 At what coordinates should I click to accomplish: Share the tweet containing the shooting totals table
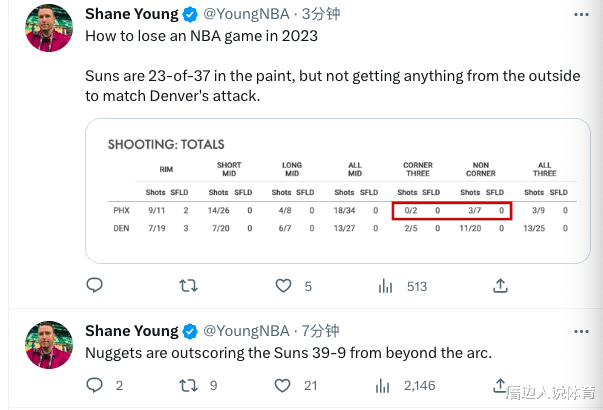tap(500, 286)
